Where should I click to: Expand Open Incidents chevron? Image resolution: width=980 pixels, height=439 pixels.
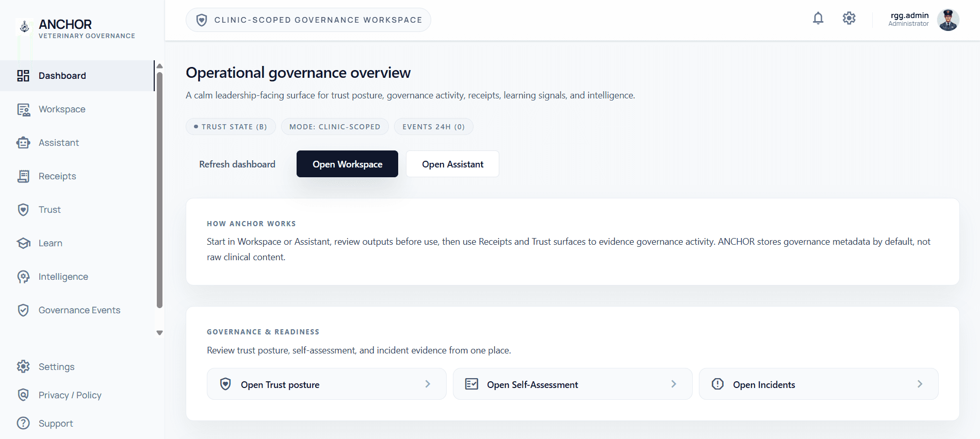(x=920, y=384)
